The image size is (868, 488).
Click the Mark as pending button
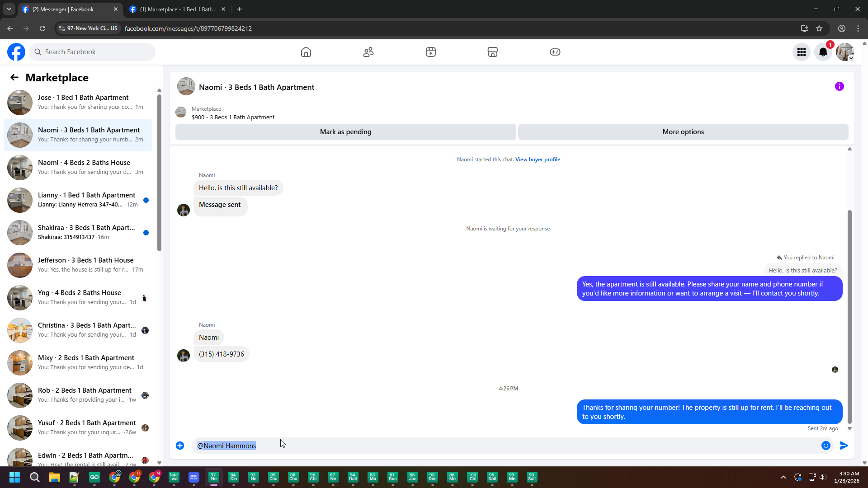click(346, 132)
